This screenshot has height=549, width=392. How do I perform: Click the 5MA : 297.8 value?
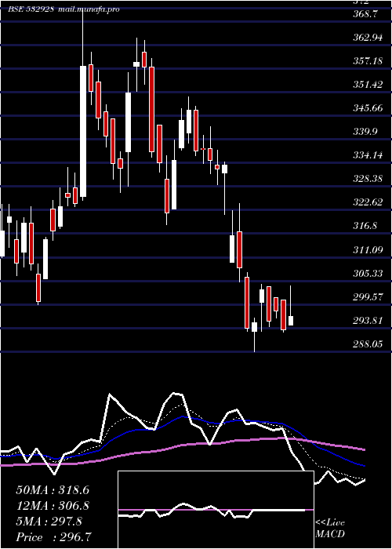click(49, 522)
